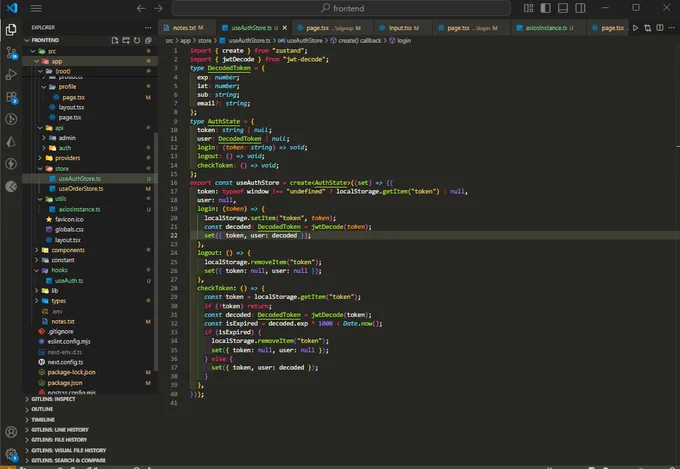Image resolution: width=680 pixels, height=469 pixels.
Task: Open favicon.ico in Explorer
Action: pyautogui.click(x=69, y=220)
